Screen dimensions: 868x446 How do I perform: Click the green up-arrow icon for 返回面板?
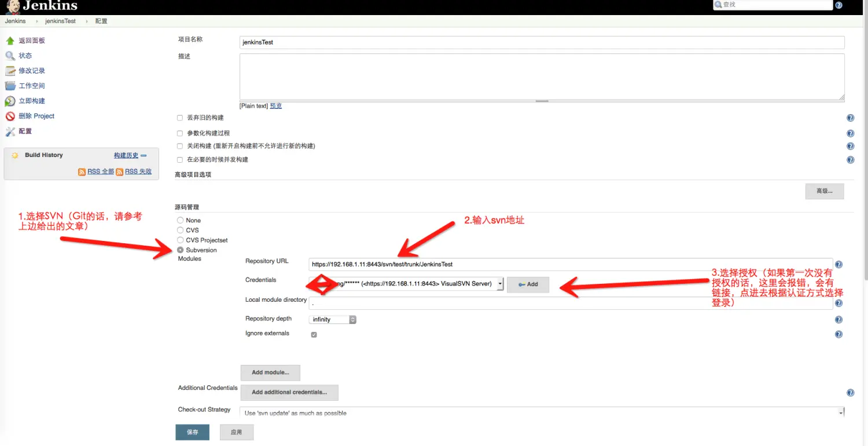click(x=10, y=41)
